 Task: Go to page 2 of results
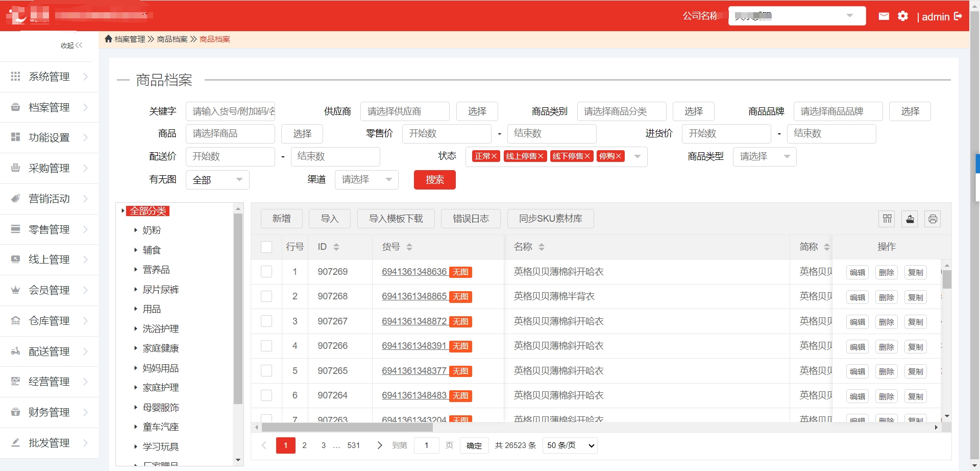[304, 445]
